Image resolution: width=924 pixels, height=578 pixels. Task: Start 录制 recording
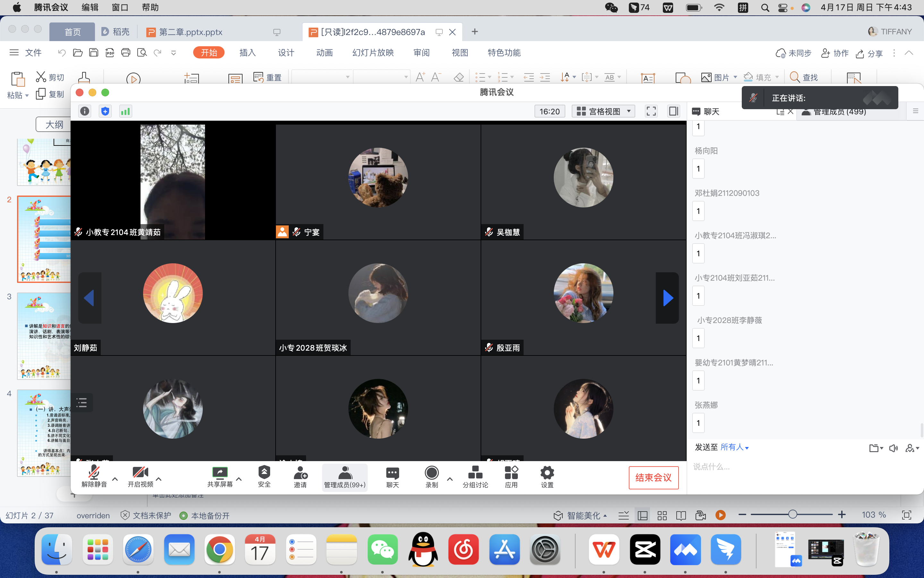pyautogui.click(x=432, y=477)
